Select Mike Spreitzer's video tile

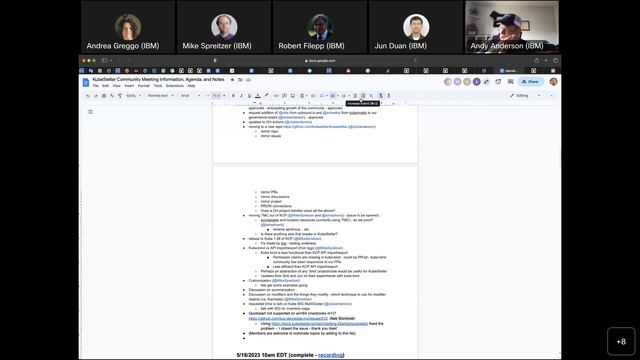pos(224,27)
